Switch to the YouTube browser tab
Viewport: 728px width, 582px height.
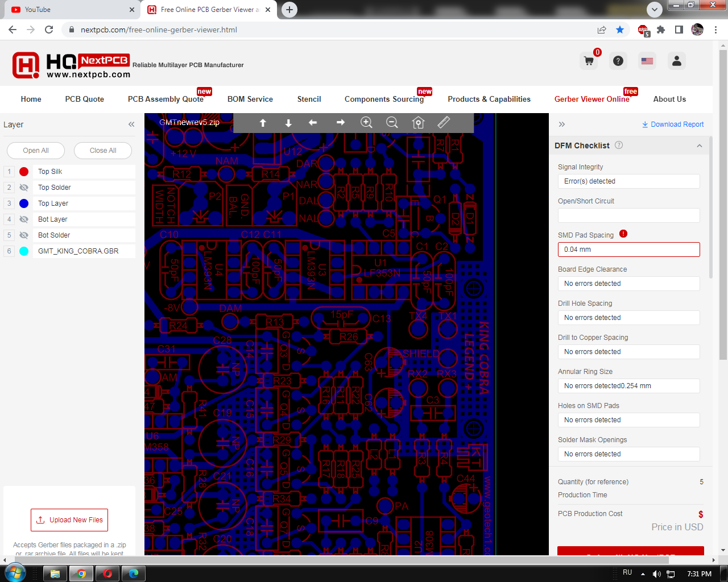click(71, 10)
